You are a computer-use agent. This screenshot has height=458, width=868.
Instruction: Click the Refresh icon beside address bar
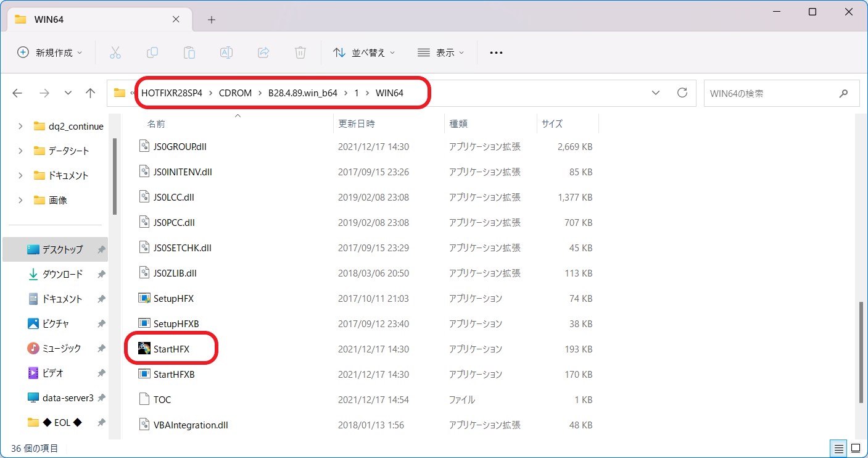(x=682, y=93)
